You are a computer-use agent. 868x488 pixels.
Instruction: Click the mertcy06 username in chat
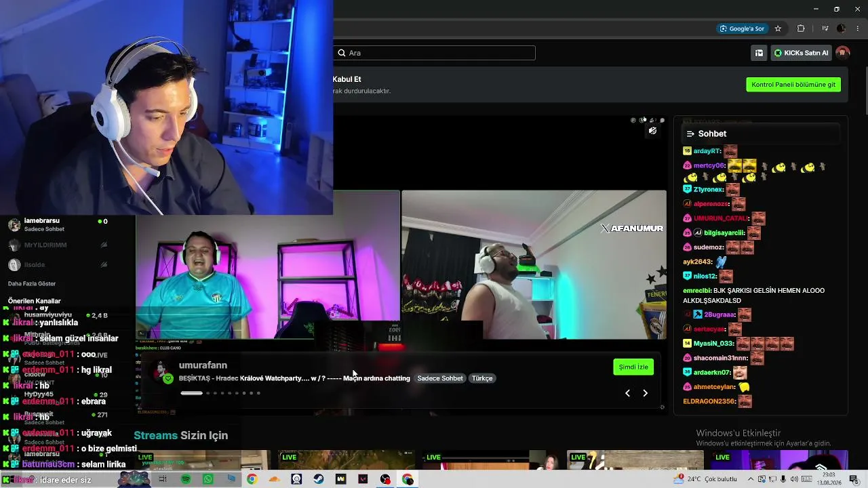point(709,165)
